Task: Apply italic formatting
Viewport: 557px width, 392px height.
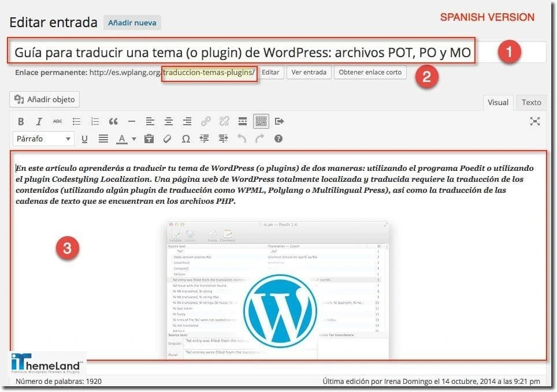Action: 39,121
